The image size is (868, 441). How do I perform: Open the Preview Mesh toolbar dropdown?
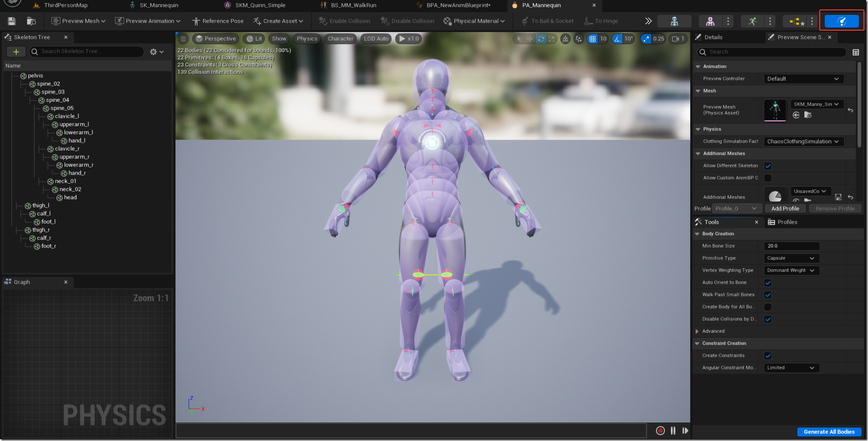pos(78,21)
